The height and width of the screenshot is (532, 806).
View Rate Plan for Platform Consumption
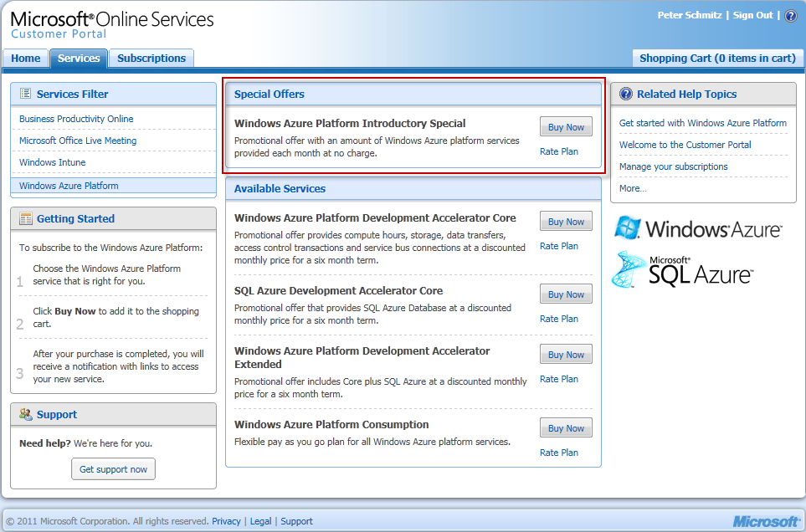pyautogui.click(x=559, y=453)
